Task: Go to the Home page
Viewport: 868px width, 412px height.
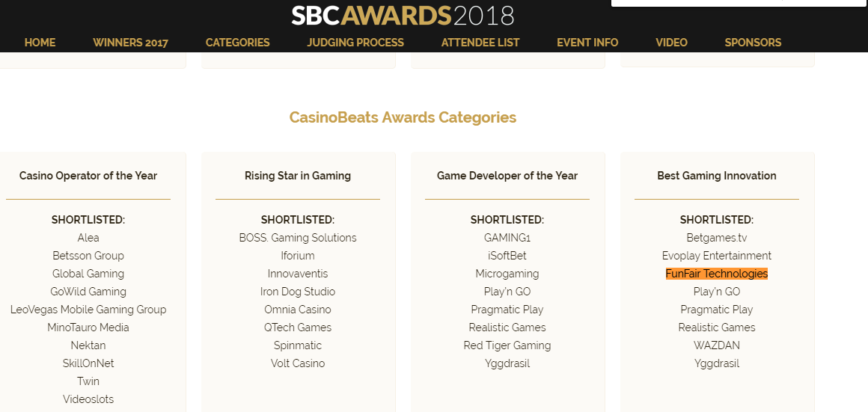Action: coord(40,43)
